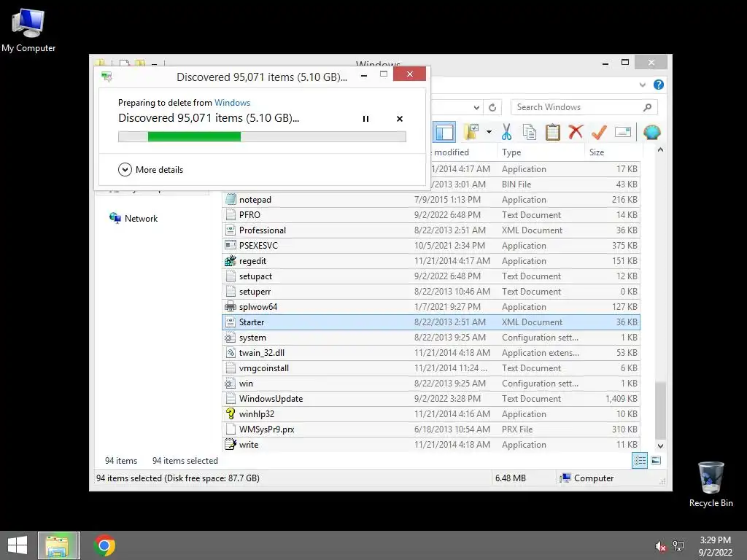Image resolution: width=747 pixels, height=560 pixels.
Task: Select vmgcoinstall text document
Action: [431, 368]
